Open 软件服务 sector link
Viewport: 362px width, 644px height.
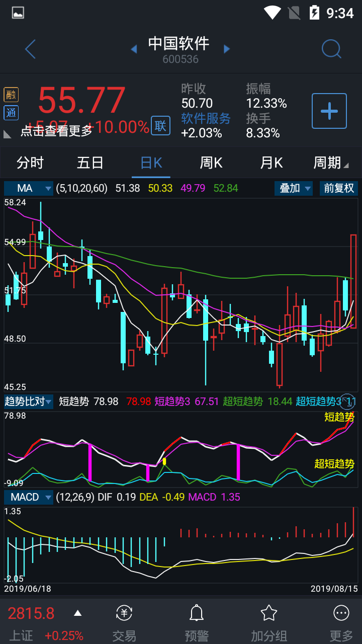pyautogui.click(x=206, y=118)
